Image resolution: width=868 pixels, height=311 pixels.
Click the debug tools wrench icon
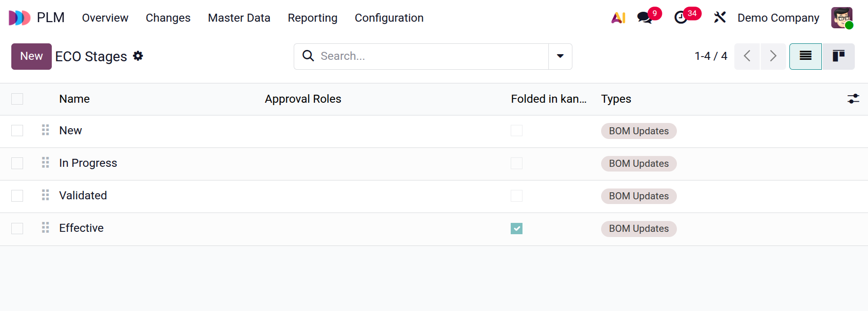720,18
